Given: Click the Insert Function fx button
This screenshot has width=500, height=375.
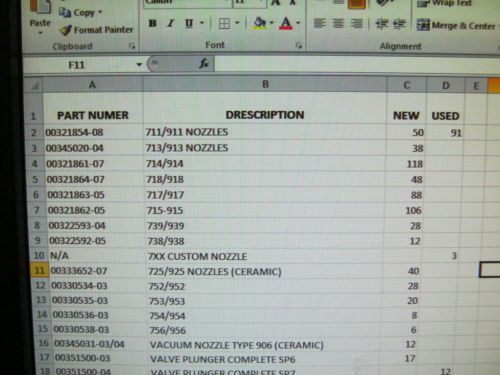Looking at the screenshot, I should point(204,63).
